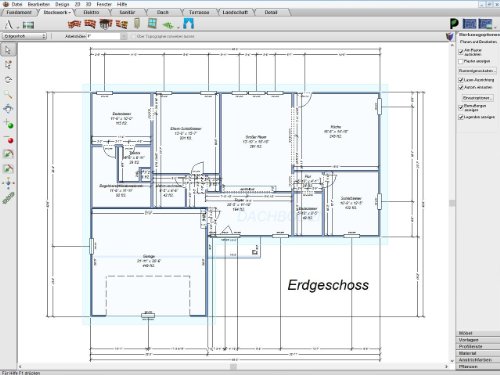Select the blue curtain opening tool
The height and width of the screenshot is (375, 500).
(x=188, y=24)
